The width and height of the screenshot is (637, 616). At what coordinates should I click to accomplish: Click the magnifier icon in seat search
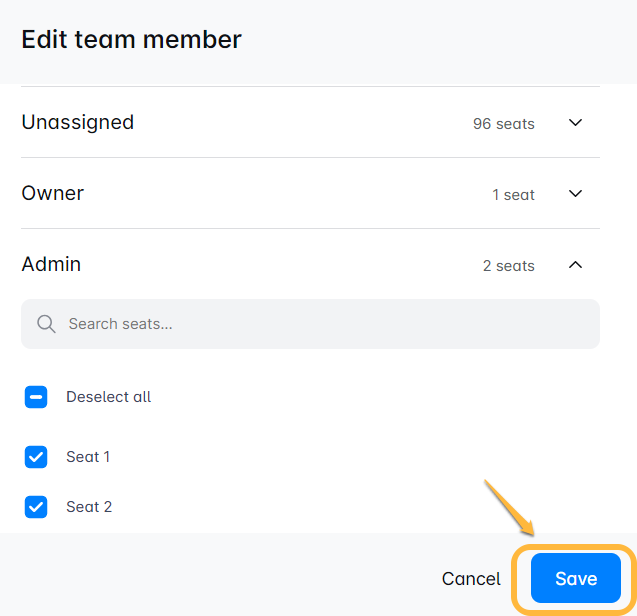[x=45, y=324]
